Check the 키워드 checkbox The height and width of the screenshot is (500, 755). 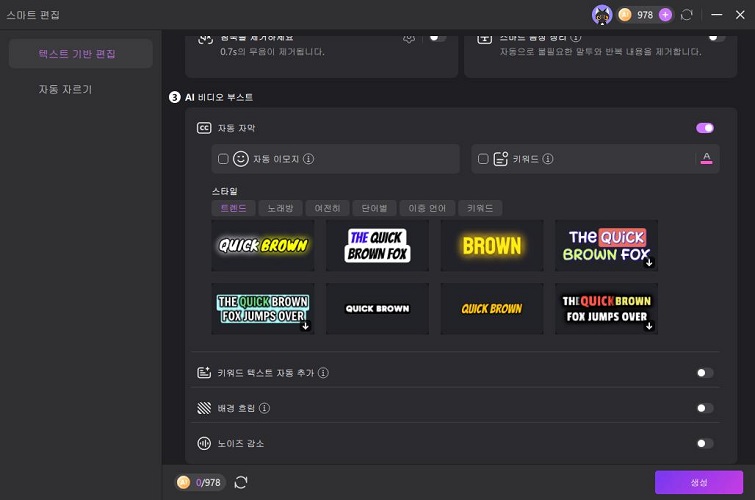(483, 159)
